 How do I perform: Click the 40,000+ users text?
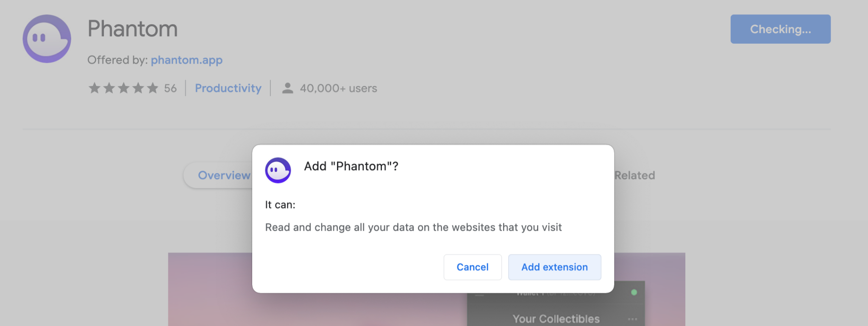tap(338, 88)
